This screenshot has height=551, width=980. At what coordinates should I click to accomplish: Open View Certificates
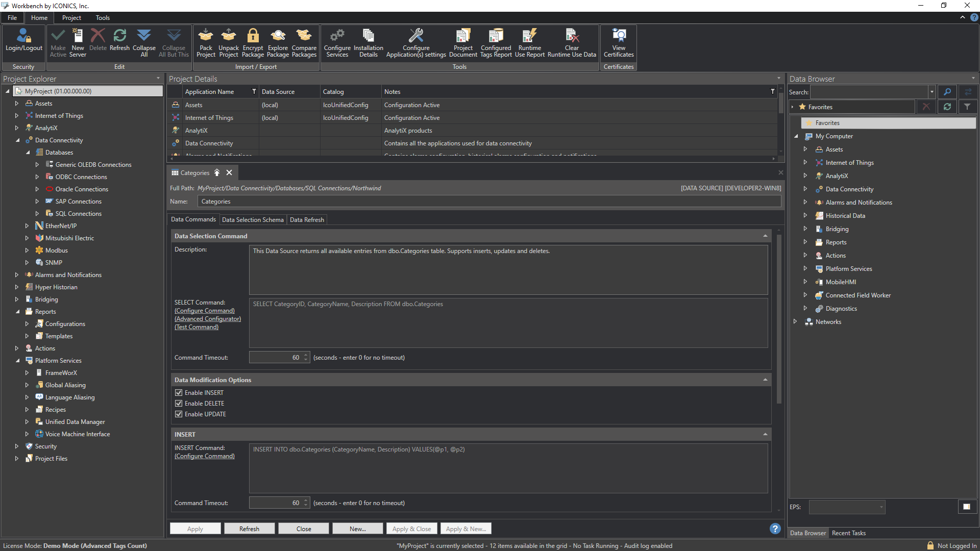click(x=618, y=43)
